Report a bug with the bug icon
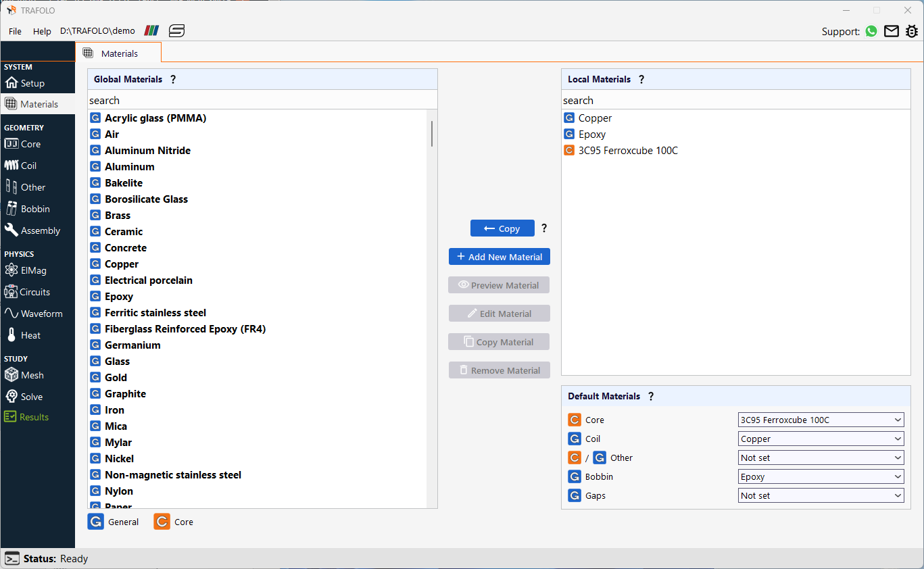This screenshot has height=569, width=924. pos(912,31)
